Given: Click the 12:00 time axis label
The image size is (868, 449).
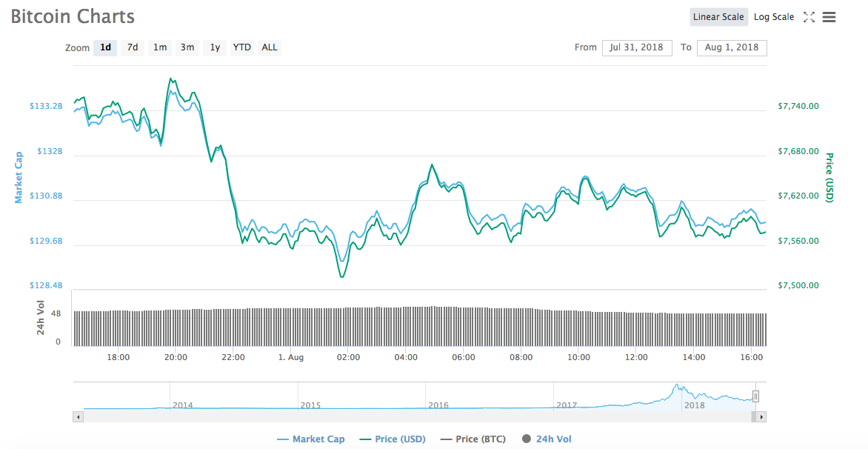Looking at the screenshot, I should (x=636, y=358).
